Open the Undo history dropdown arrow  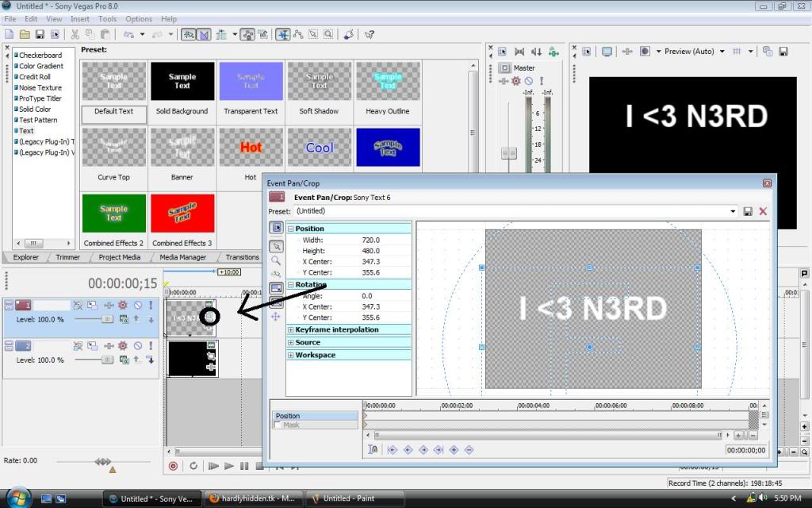(142, 34)
